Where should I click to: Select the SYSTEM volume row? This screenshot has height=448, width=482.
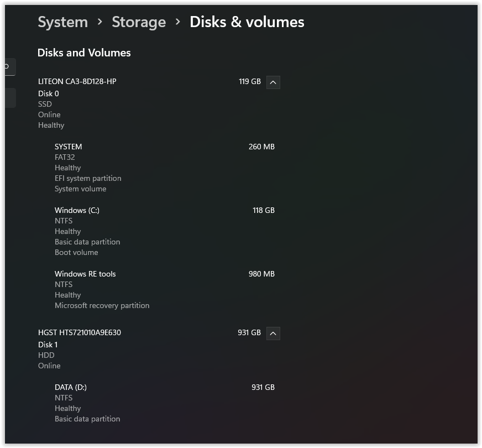(x=165, y=168)
